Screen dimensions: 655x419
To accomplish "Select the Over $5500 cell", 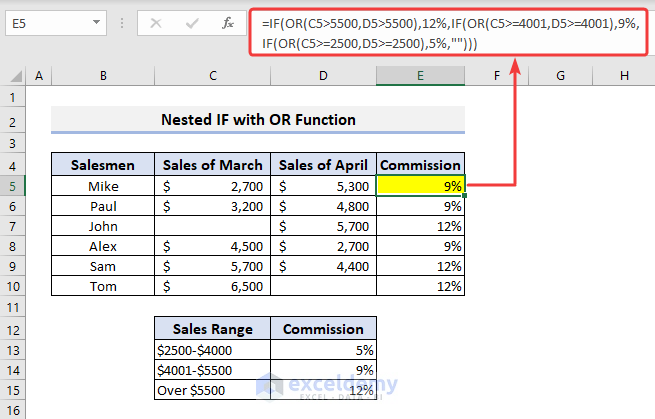I will click(x=212, y=391).
